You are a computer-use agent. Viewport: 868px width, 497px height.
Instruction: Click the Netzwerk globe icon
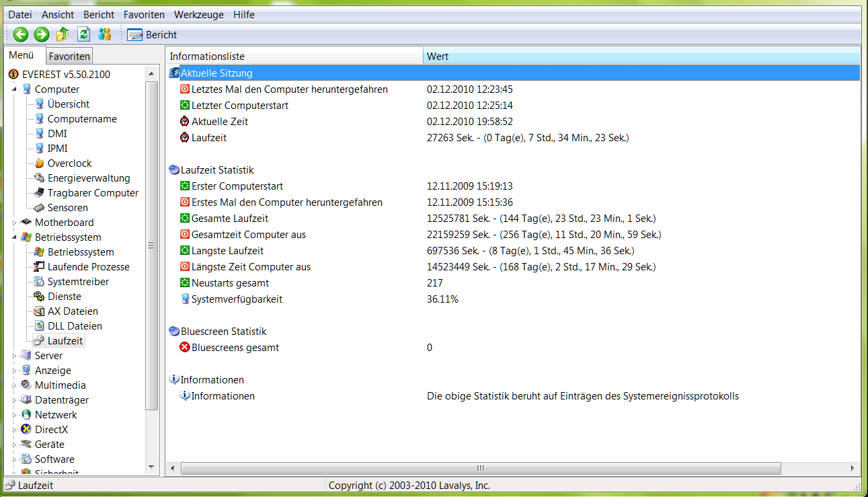(26, 415)
